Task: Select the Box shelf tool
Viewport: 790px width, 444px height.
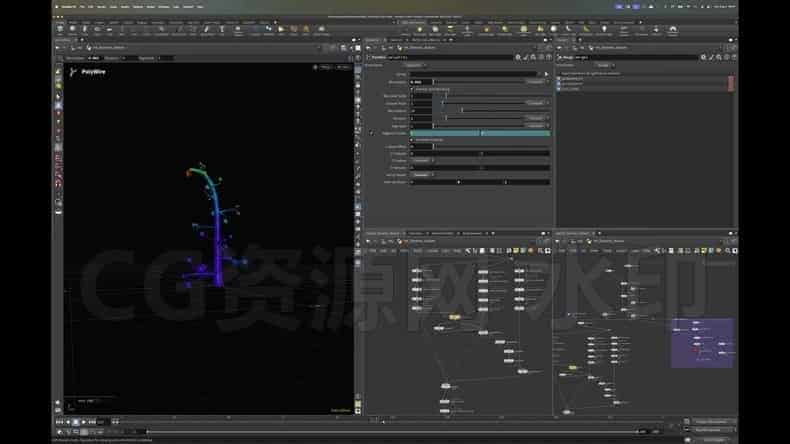Action: click(60, 29)
